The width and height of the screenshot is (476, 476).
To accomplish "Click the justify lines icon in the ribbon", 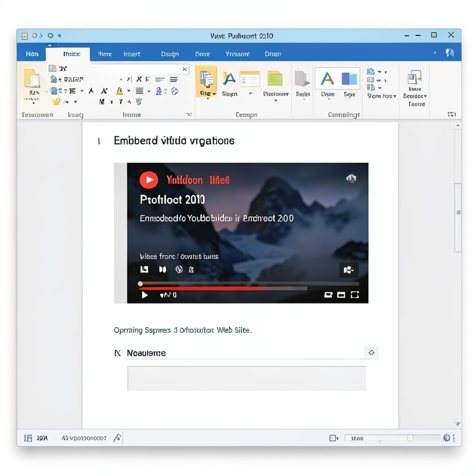I will pyautogui.click(x=139, y=91).
